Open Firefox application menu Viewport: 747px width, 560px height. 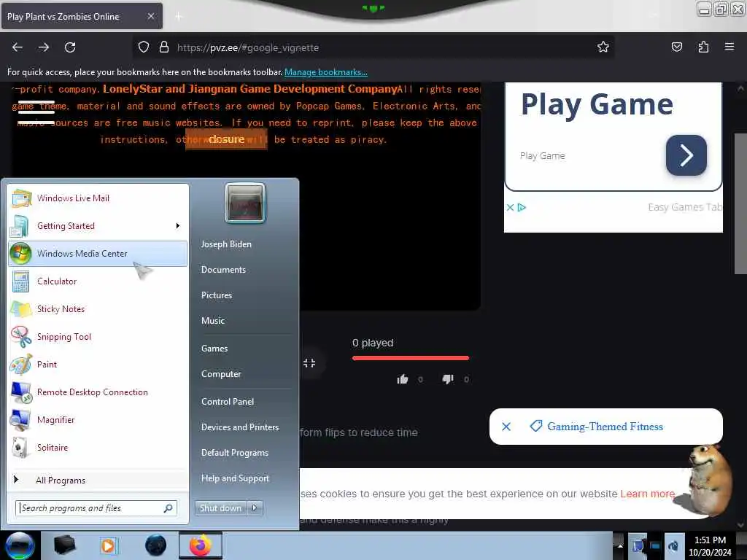click(x=729, y=47)
